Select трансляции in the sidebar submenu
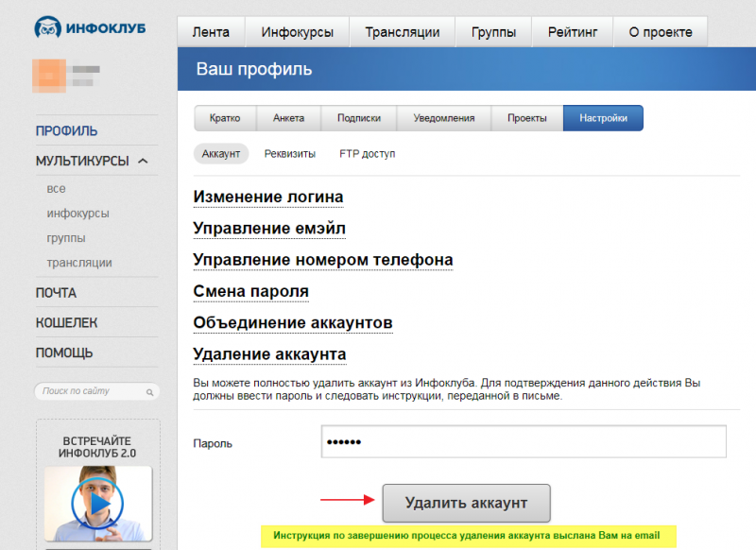The image size is (756, 550). (79, 263)
